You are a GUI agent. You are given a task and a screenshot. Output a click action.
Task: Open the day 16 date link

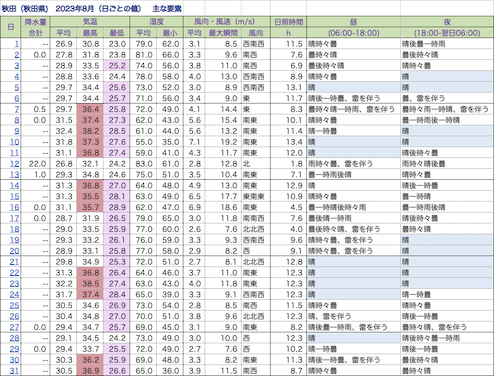[14, 208]
